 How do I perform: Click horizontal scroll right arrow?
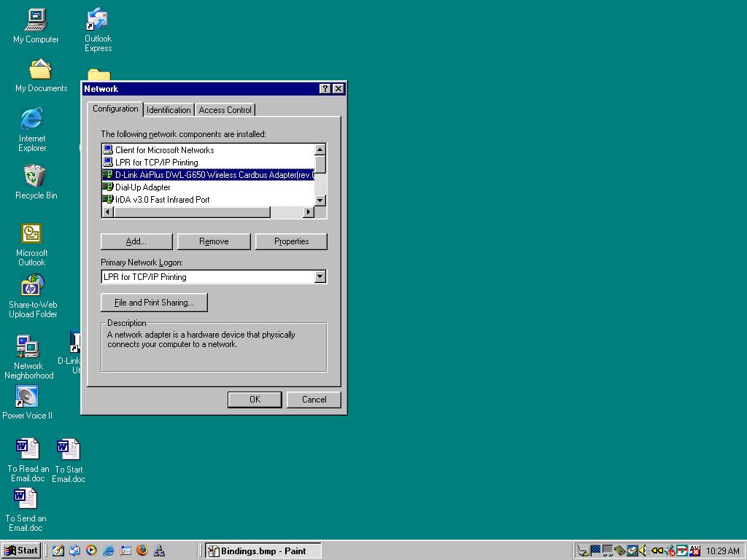click(x=309, y=212)
